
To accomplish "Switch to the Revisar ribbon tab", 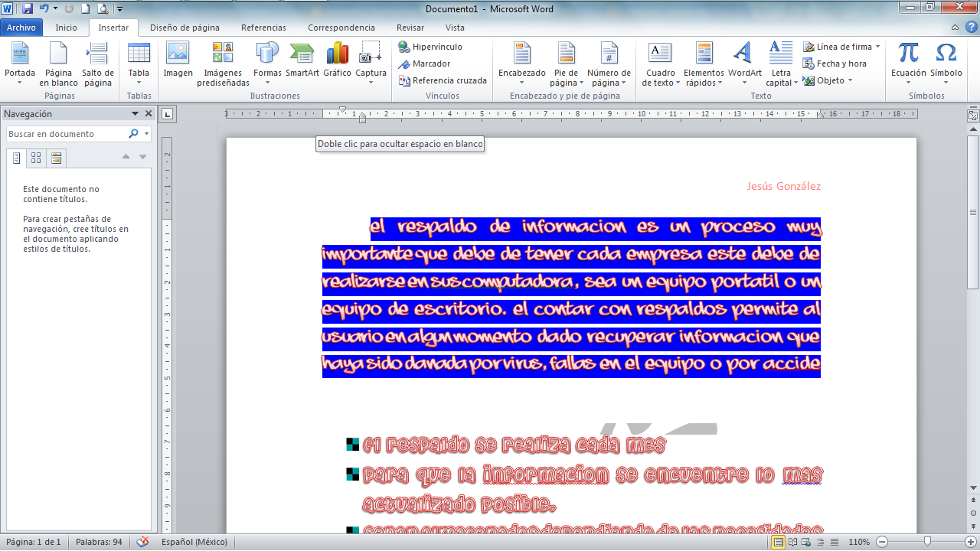I will point(410,27).
